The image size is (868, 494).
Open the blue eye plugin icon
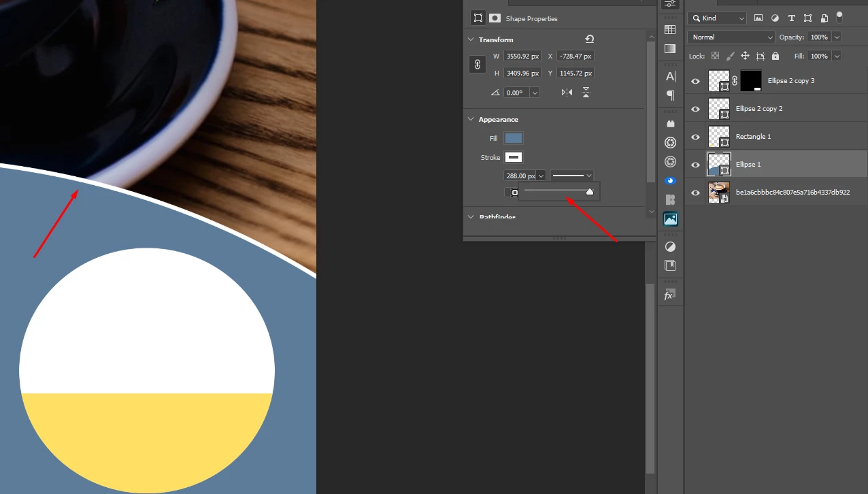tap(670, 181)
